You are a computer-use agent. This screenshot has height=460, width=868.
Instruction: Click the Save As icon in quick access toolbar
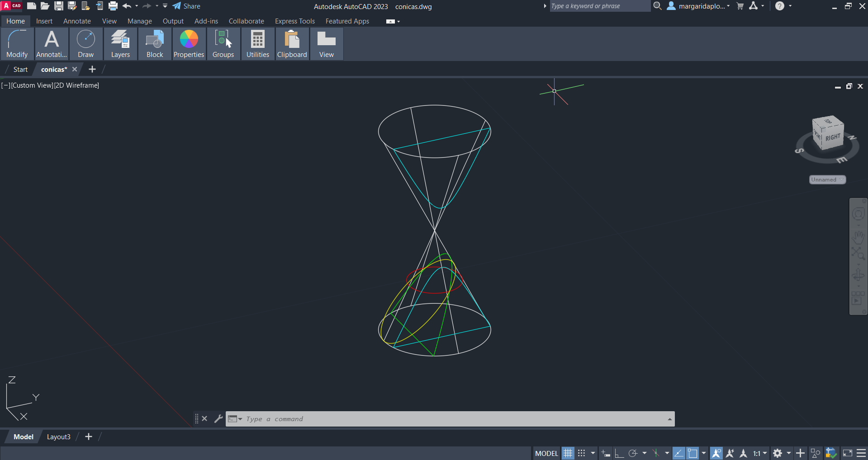coord(72,6)
